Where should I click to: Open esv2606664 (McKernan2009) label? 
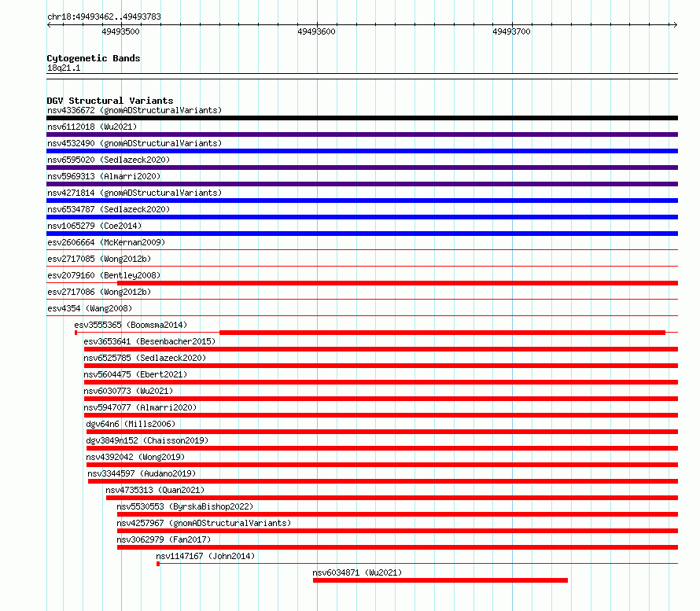tap(106, 242)
